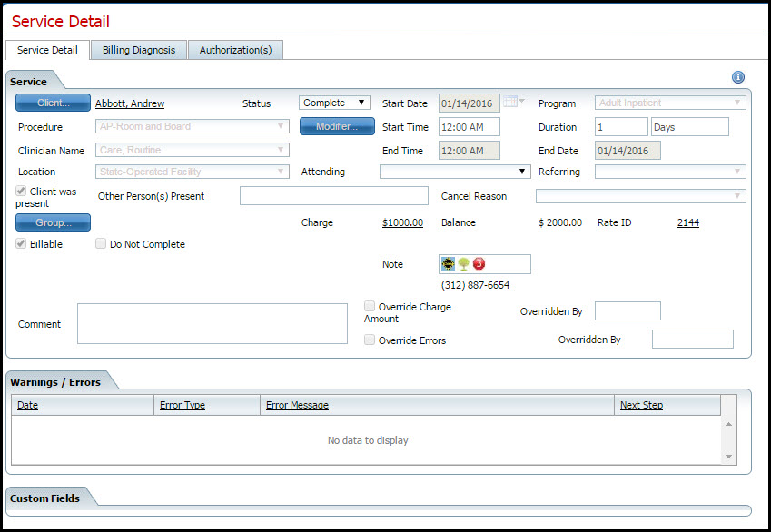The image size is (771, 532).
Task: Enable Override Charge Amount
Action: tap(369, 306)
